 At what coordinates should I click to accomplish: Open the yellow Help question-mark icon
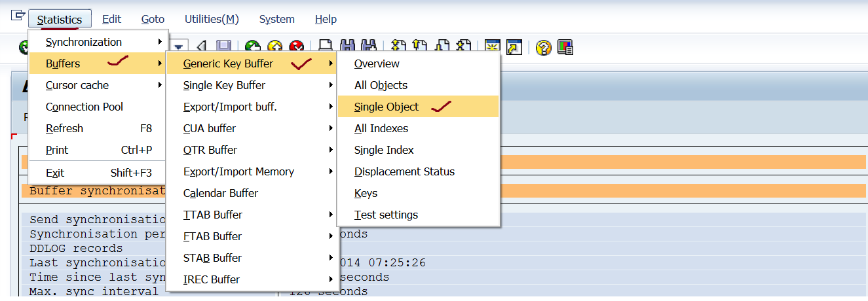(543, 47)
